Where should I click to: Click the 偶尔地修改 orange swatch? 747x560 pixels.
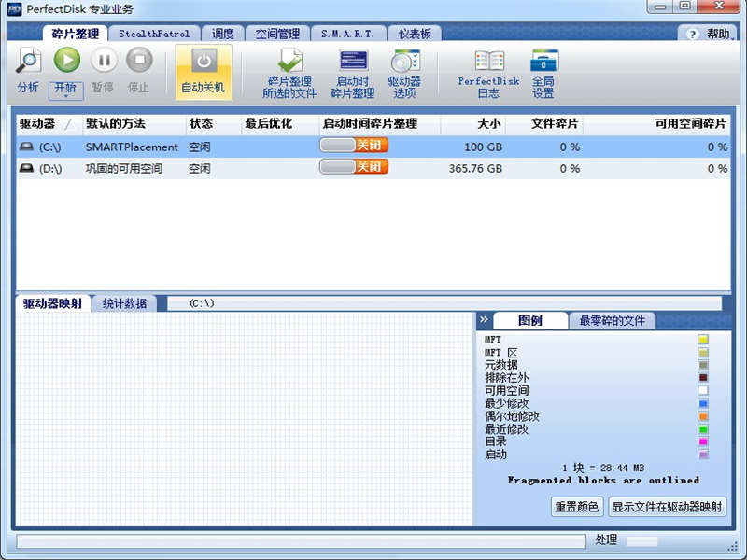tap(703, 416)
